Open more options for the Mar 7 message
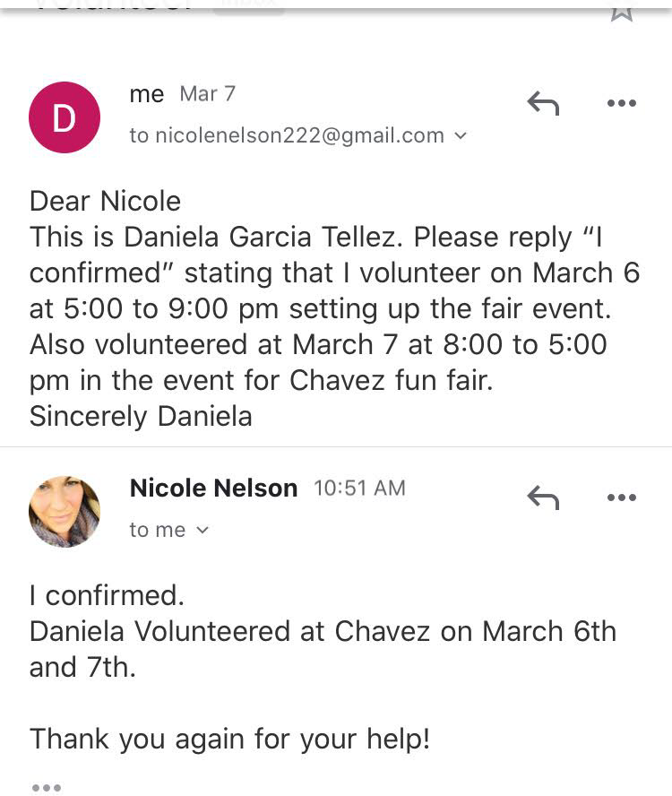The image size is (672, 796). (621, 104)
